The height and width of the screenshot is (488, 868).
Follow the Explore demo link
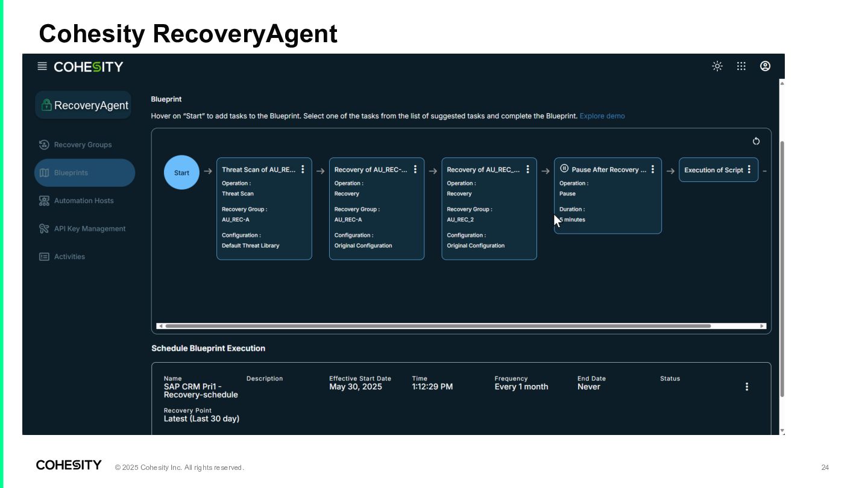coord(602,116)
